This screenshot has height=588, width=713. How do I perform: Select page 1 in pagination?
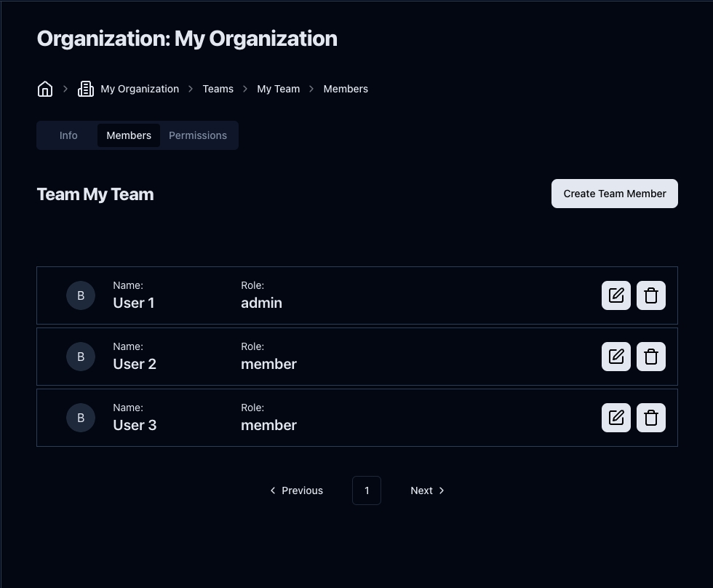[x=367, y=490]
